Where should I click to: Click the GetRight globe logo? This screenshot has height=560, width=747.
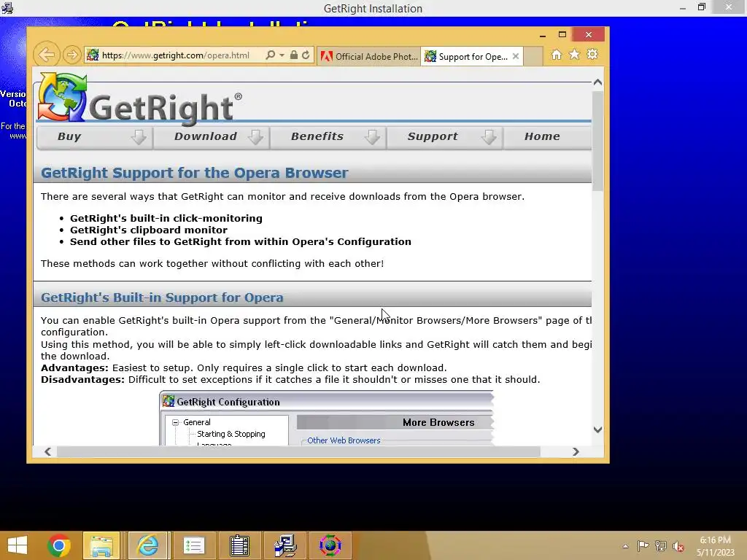click(62, 97)
